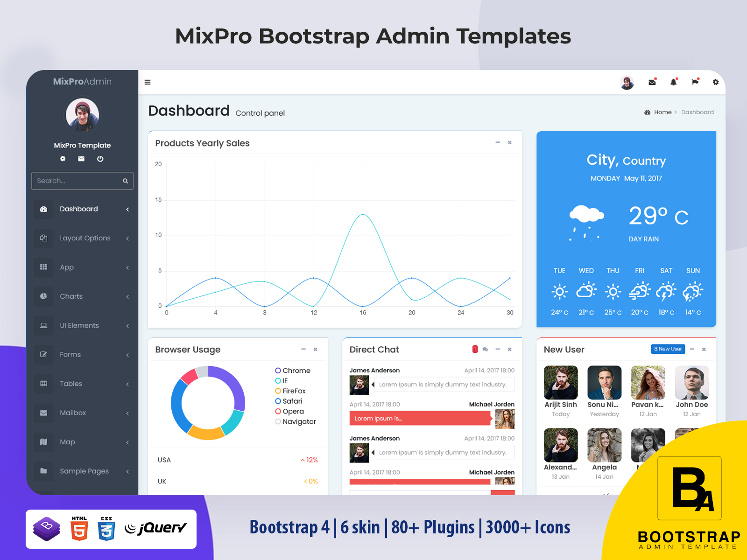The height and width of the screenshot is (560, 747).
Task: Open the Layout Options menu item
Action: (82, 238)
